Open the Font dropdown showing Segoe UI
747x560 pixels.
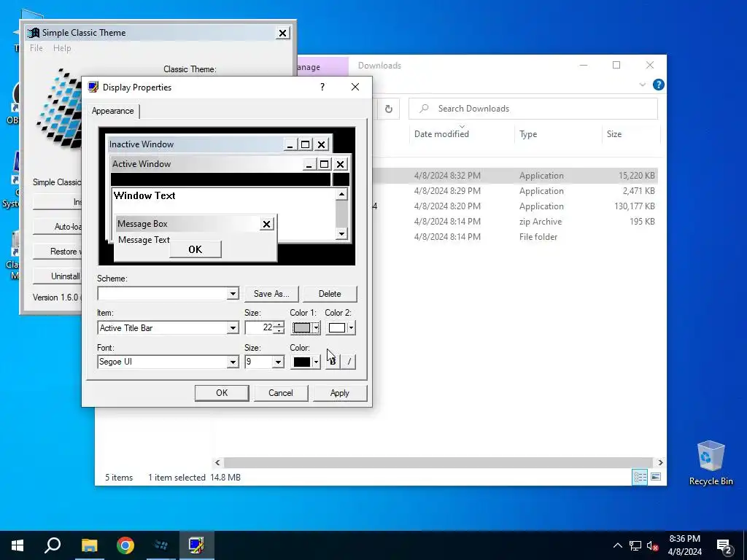click(233, 362)
